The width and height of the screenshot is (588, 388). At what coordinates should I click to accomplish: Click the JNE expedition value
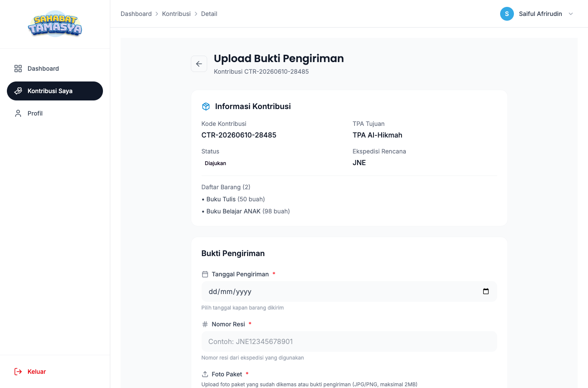pos(359,163)
